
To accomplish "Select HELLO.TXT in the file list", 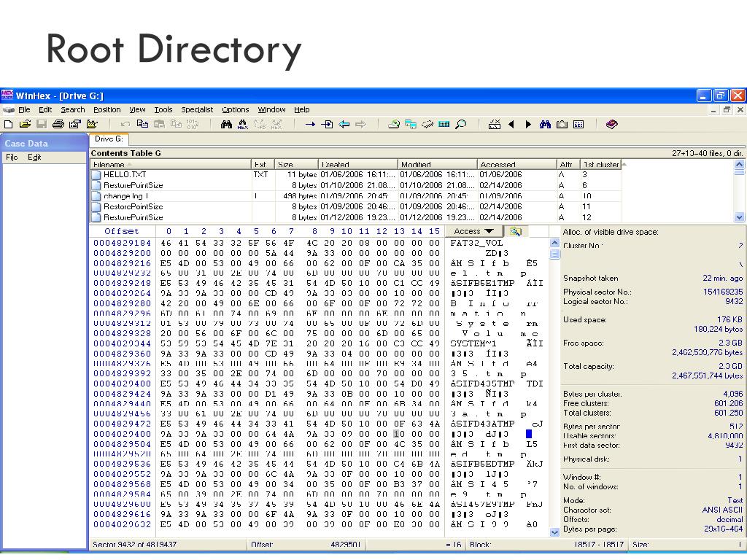I will pos(124,175).
